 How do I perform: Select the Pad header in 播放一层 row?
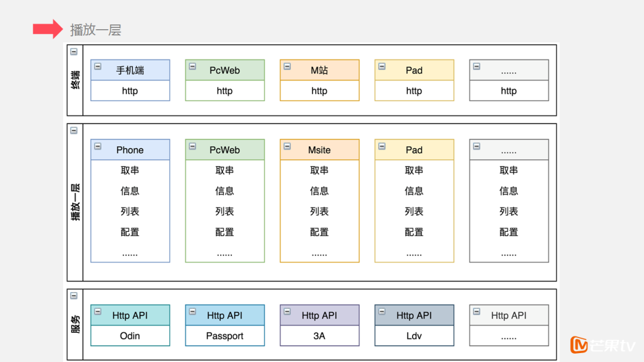point(414,150)
